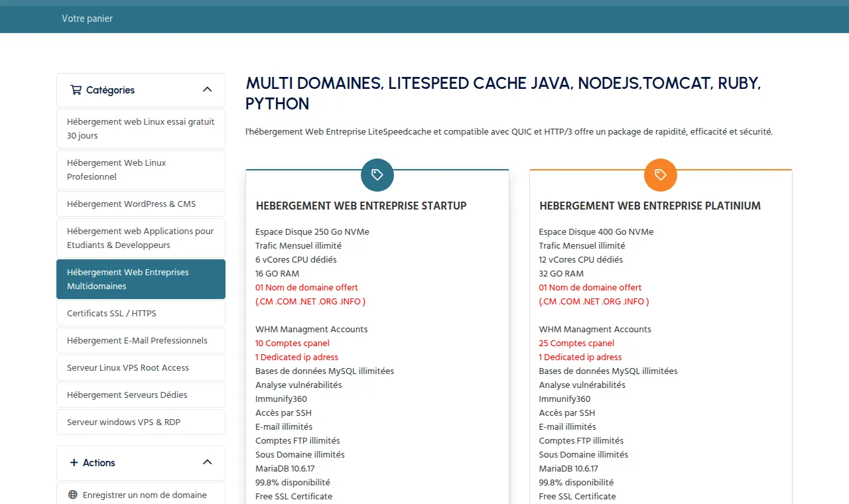Open Certificats SSL / HTTPS category
Viewport: 849px width, 504px height.
(141, 313)
